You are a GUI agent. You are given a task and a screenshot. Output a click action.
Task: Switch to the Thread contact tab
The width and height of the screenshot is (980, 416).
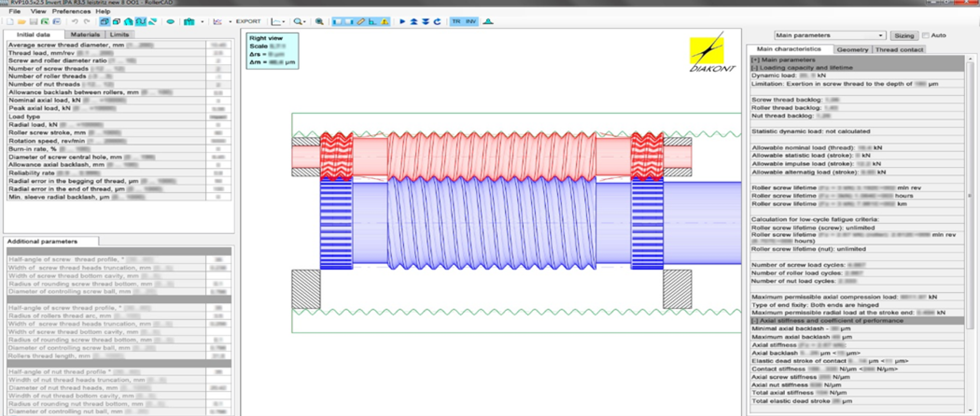coord(899,50)
